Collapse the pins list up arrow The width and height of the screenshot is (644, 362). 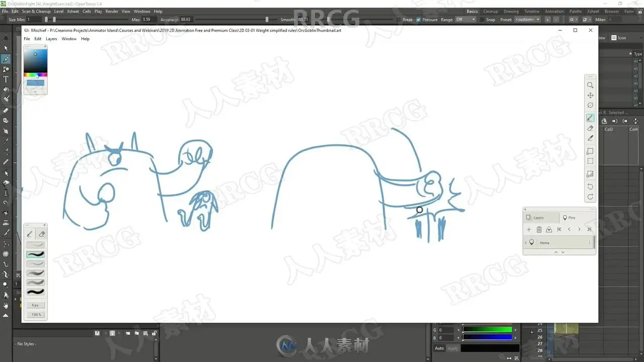(556, 252)
